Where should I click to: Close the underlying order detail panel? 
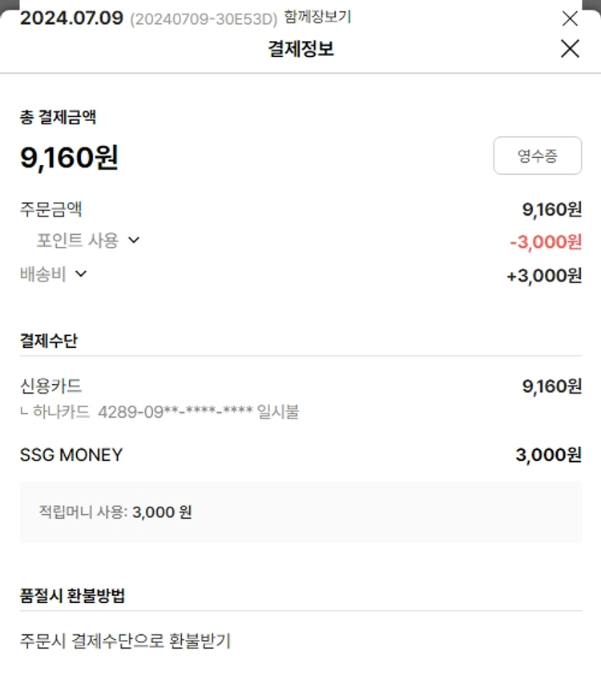pos(570,18)
